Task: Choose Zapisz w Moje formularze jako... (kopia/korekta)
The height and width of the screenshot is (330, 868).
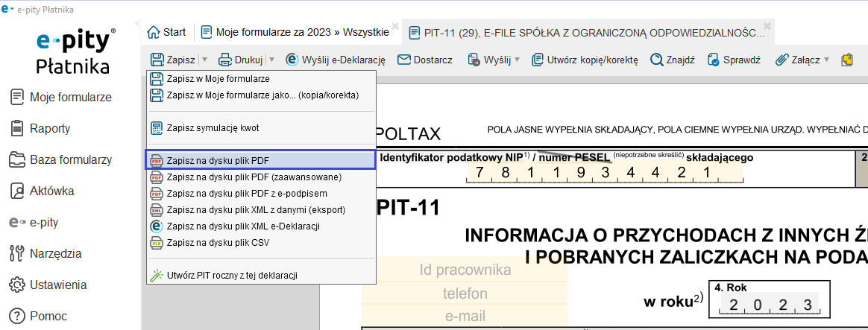Action: (261, 95)
